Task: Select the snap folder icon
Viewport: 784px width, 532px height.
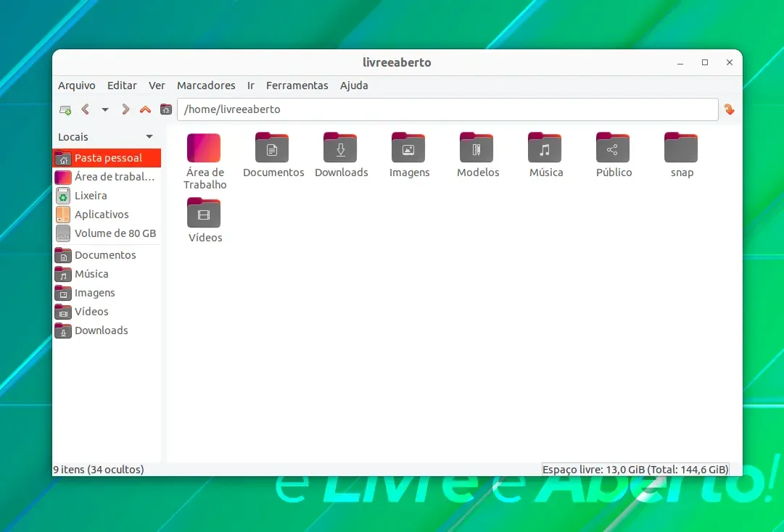Action: pos(681,148)
